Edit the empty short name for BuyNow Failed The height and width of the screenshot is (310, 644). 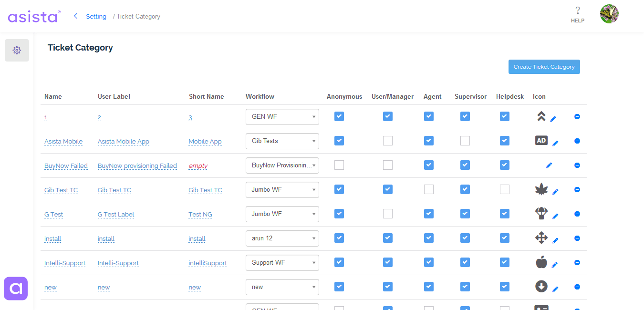198,166
